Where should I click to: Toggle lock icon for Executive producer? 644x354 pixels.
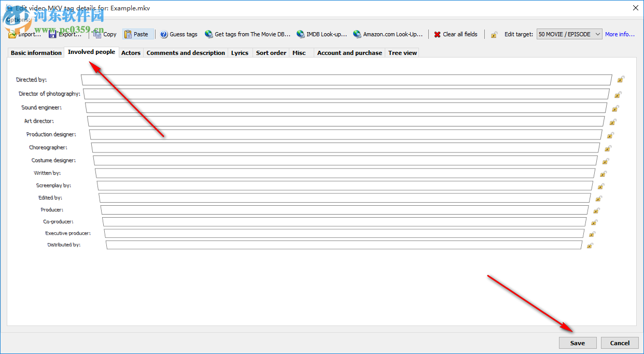tap(592, 234)
